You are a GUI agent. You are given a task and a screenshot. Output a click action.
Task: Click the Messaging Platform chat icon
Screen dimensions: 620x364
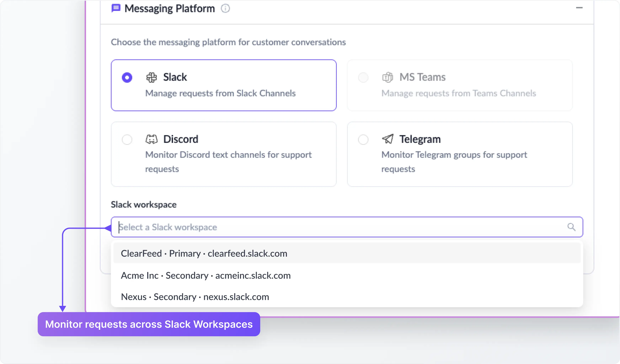pos(116,8)
